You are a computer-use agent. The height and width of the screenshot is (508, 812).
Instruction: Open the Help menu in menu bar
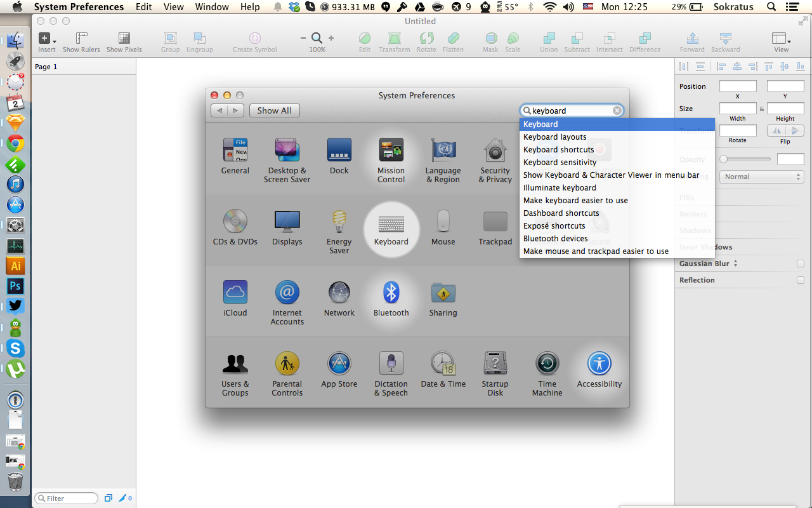pyautogui.click(x=250, y=7)
